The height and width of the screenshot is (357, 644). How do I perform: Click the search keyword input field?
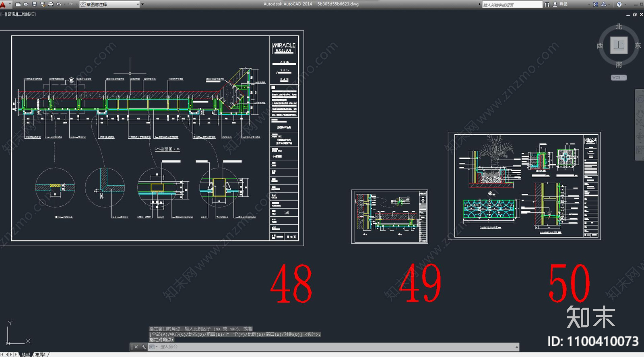512,4
